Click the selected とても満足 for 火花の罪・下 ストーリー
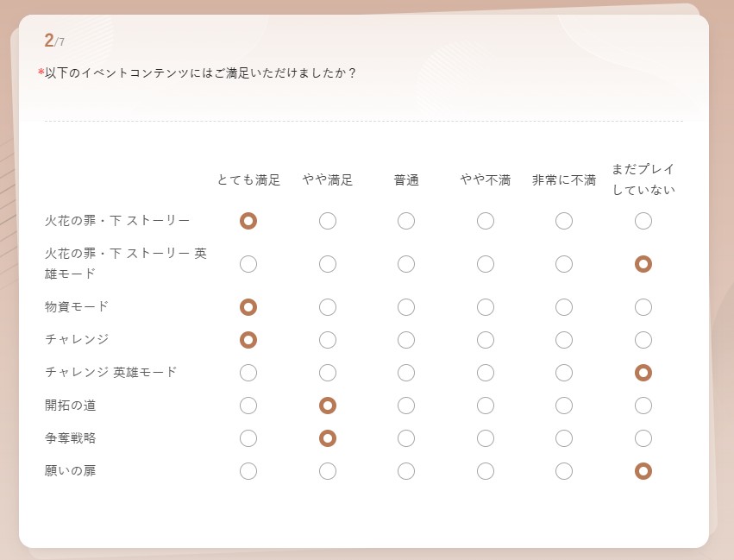Screen dimensions: 734x560 (248, 221)
